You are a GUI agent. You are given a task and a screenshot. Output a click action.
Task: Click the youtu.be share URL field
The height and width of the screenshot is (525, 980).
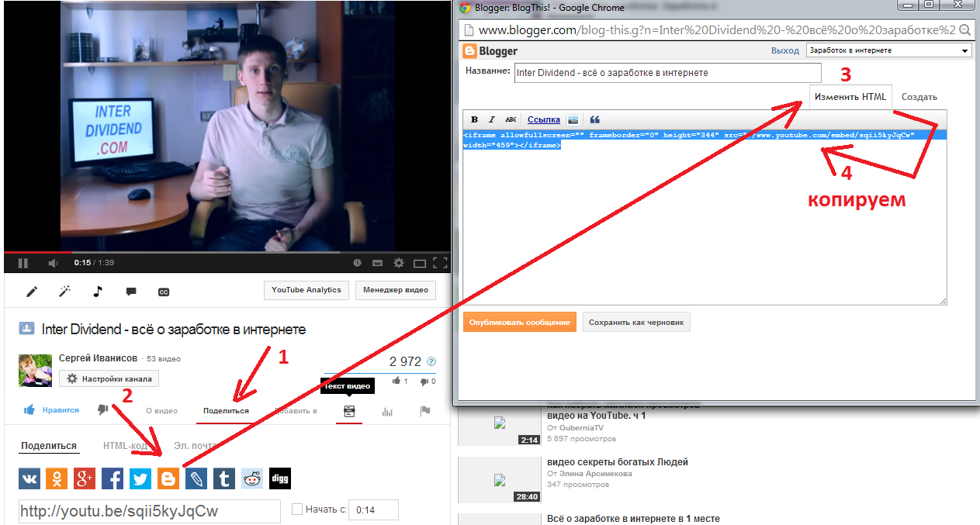pyautogui.click(x=150, y=511)
